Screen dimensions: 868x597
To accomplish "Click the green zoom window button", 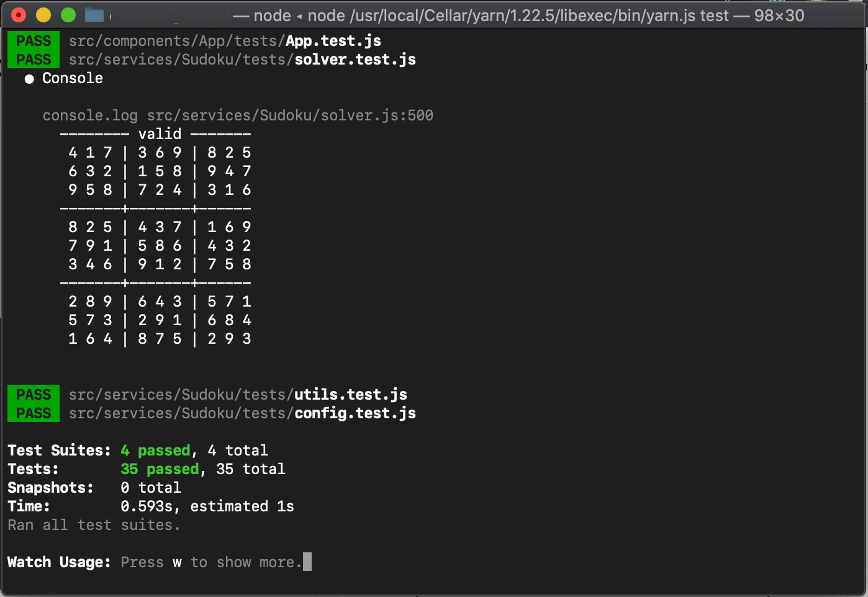I will [x=68, y=15].
